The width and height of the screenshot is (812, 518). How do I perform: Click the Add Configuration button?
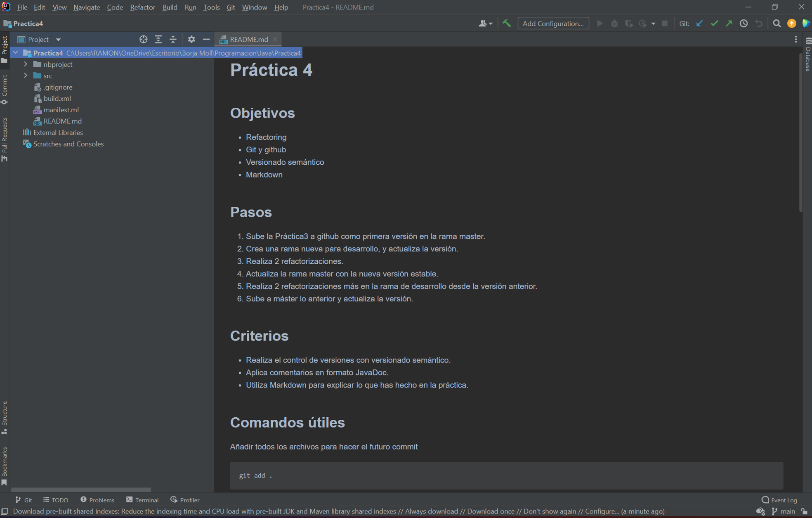(x=553, y=24)
